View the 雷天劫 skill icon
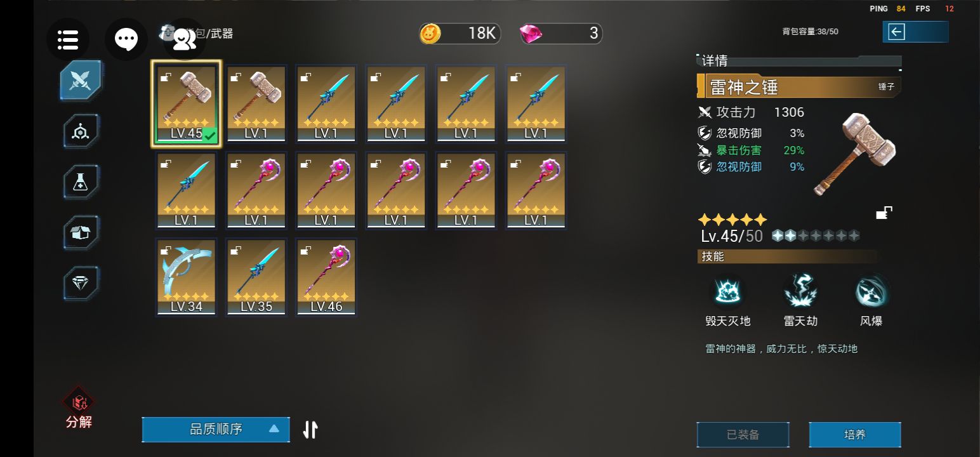The image size is (980, 457). pyautogui.click(x=800, y=292)
